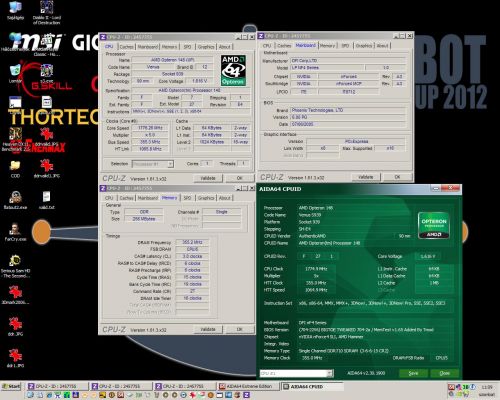This screenshot has height=400, width=500.
Task: Open the About tab in the top-left CPU-Z window
Action: [225, 47]
